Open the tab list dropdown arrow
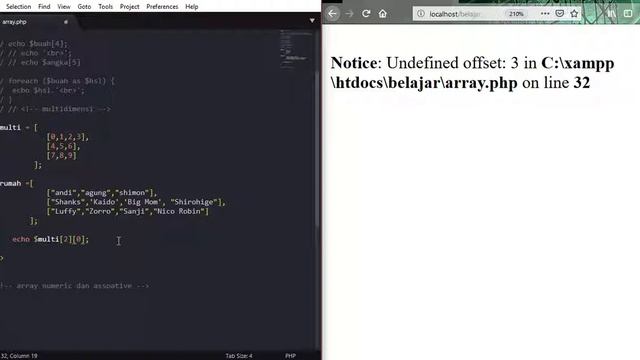The height and width of the screenshot is (360, 640). (312, 20)
